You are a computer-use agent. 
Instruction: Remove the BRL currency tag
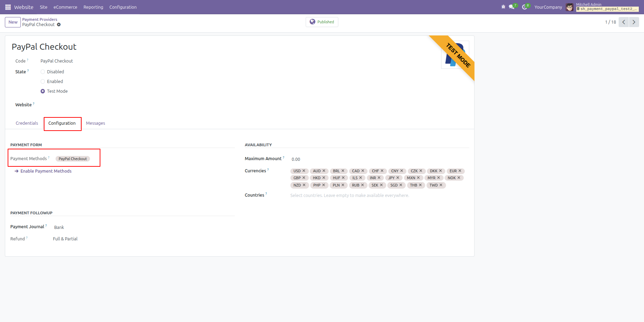tap(343, 171)
